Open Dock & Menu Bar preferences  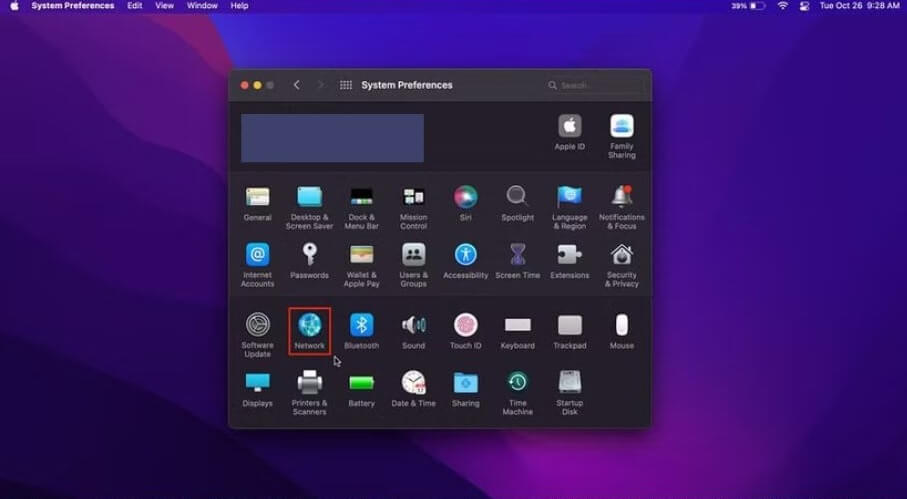tap(361, 197)
